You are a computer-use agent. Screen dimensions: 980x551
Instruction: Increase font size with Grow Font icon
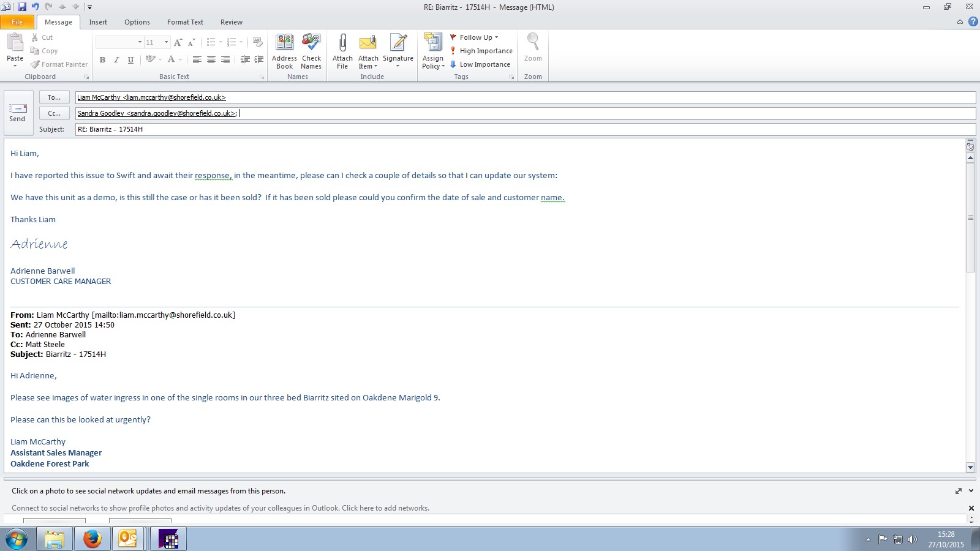click(x=178, y=42)
